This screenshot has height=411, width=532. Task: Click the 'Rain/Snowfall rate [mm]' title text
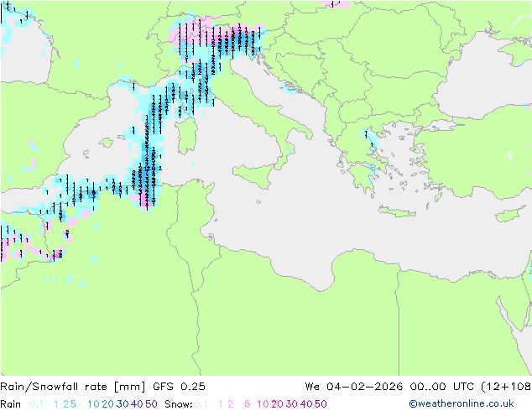[x=73, y=387]
